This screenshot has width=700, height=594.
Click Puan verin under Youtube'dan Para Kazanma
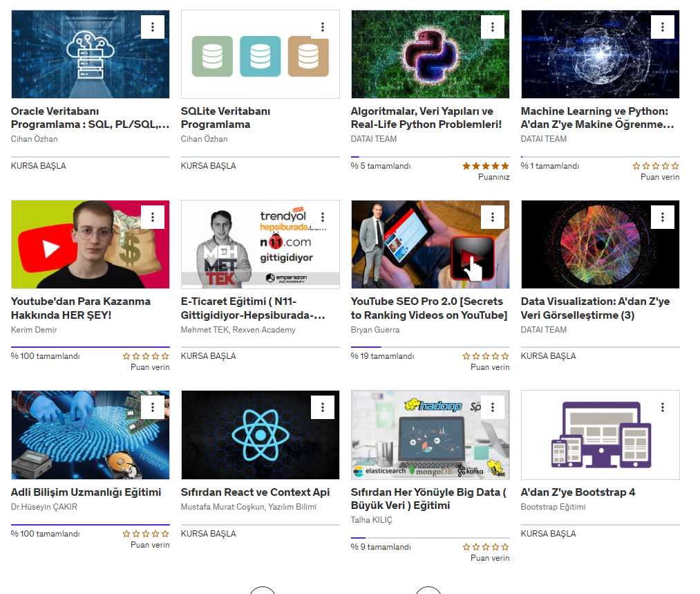pos(150,367)
